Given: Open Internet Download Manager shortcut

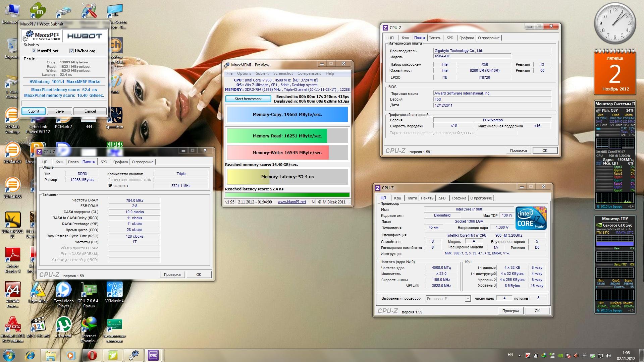Looking at the screenshot, I should click(x=89, y=330).
